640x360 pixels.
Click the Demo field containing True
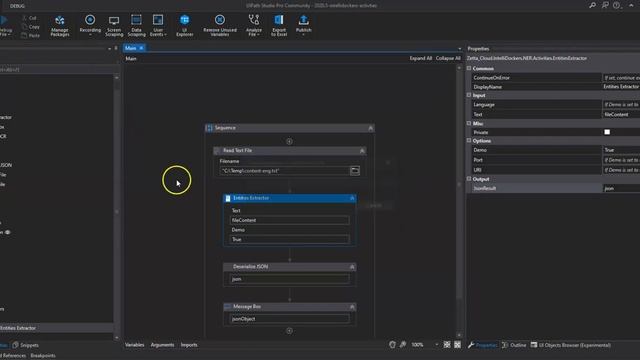click(289, 239)
